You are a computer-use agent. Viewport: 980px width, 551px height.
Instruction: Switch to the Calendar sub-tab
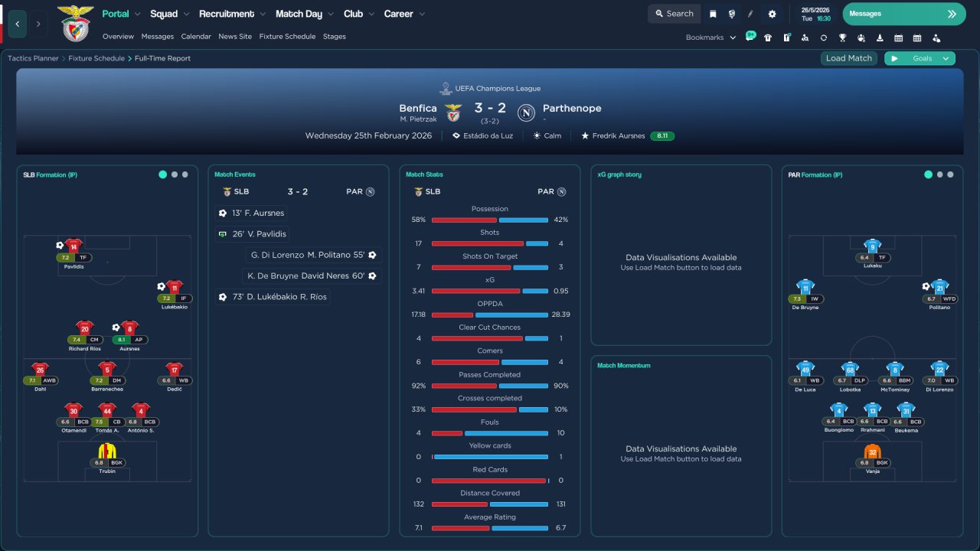click(196, 37)
